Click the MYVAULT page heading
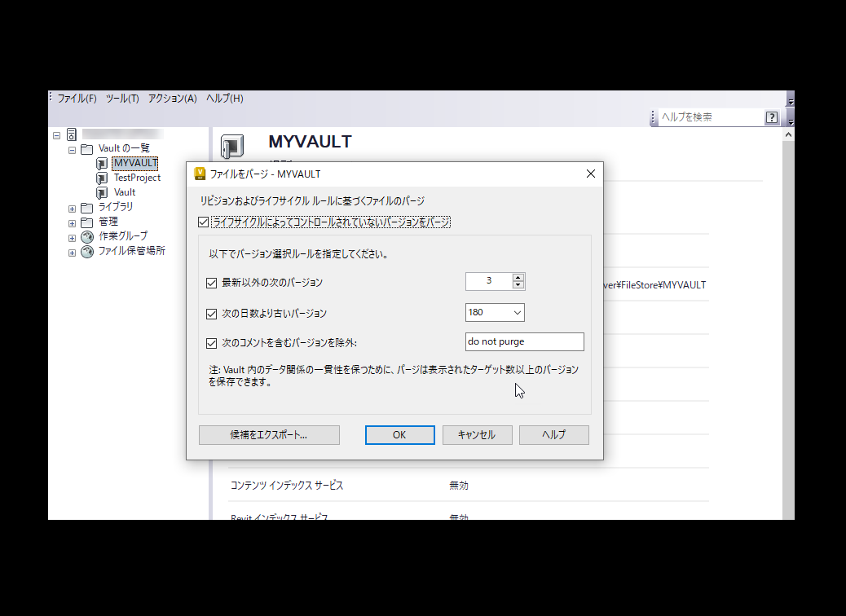This screenshot has height=616, width=846. [311, 142]
